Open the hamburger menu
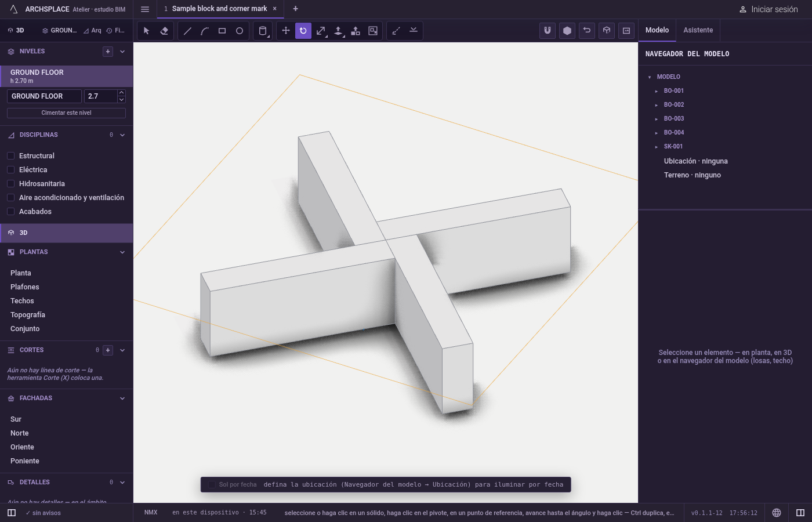This screenshot has height=522, width=812. [145, 9]
